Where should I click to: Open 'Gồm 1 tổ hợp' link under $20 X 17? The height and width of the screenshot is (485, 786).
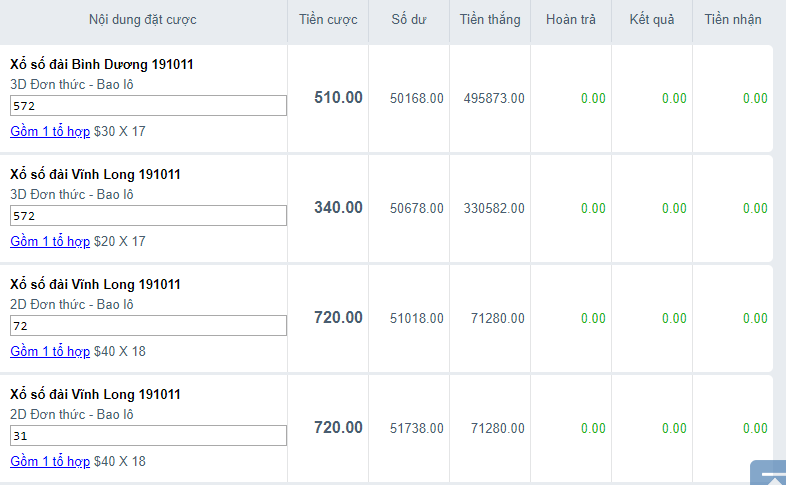(50, 241)
